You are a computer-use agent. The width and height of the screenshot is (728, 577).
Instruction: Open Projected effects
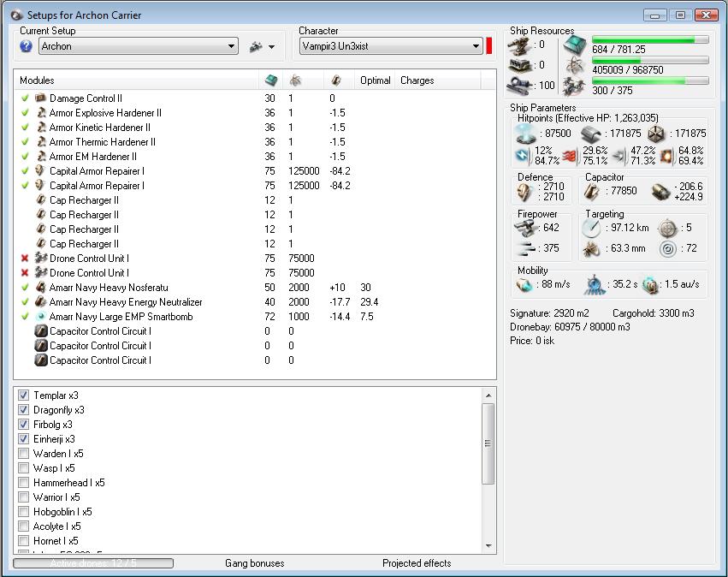point(417,563)
